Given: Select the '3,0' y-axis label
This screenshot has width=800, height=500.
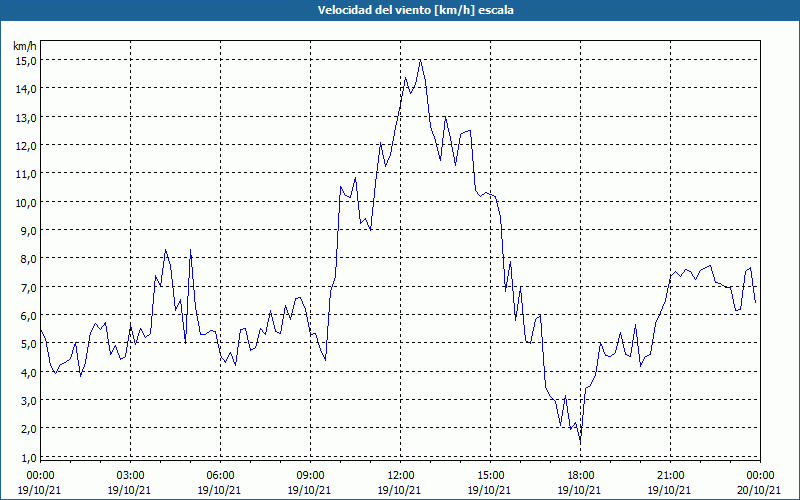Looking at the screenshot, I should pos(29,401).
